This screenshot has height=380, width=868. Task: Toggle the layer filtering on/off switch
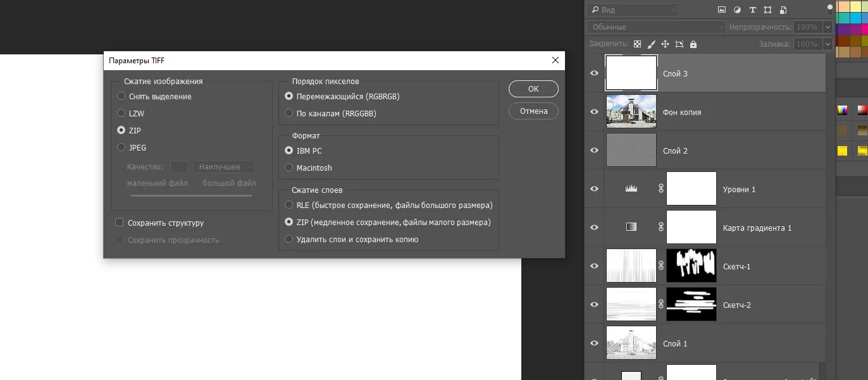coord(830,9)
